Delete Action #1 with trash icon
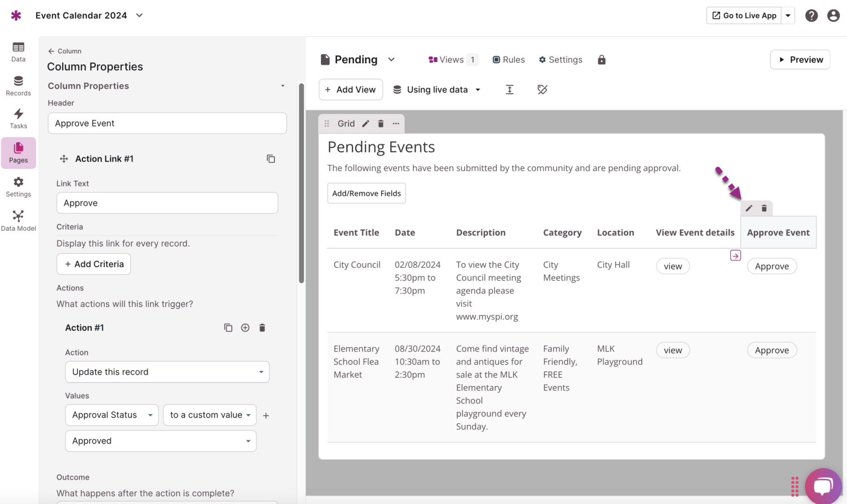 click(262, 328)
